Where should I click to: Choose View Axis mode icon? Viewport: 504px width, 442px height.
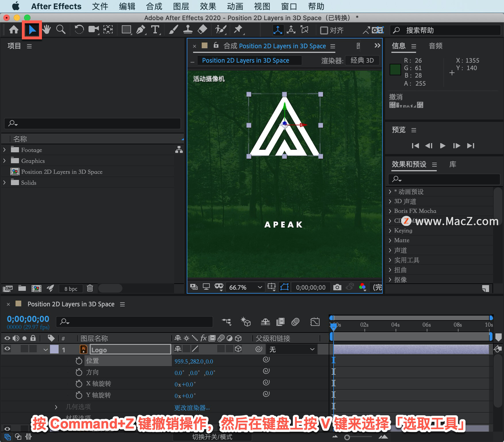pos(304,30)
